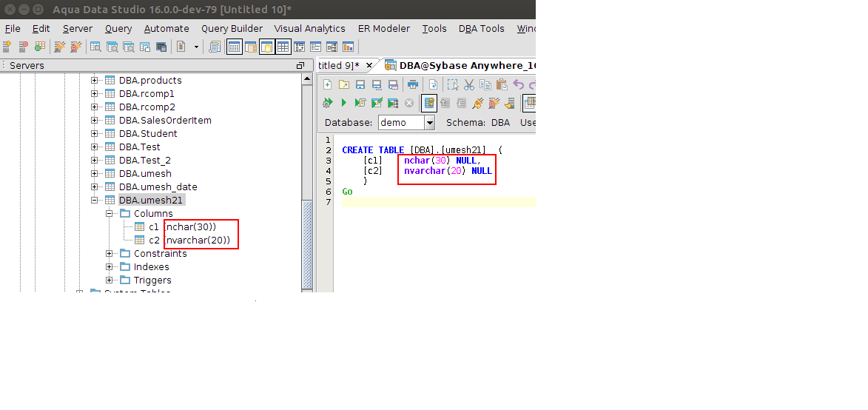Click the Reconnect plug icon in editor toolbar
Viewport: 868px width, 410px height.
point(478,103)
